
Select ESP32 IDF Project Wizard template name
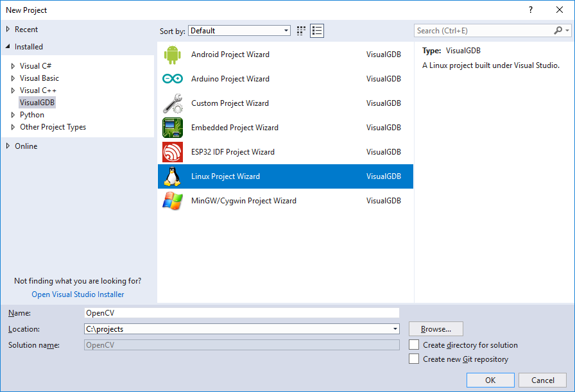pos(233,152)
